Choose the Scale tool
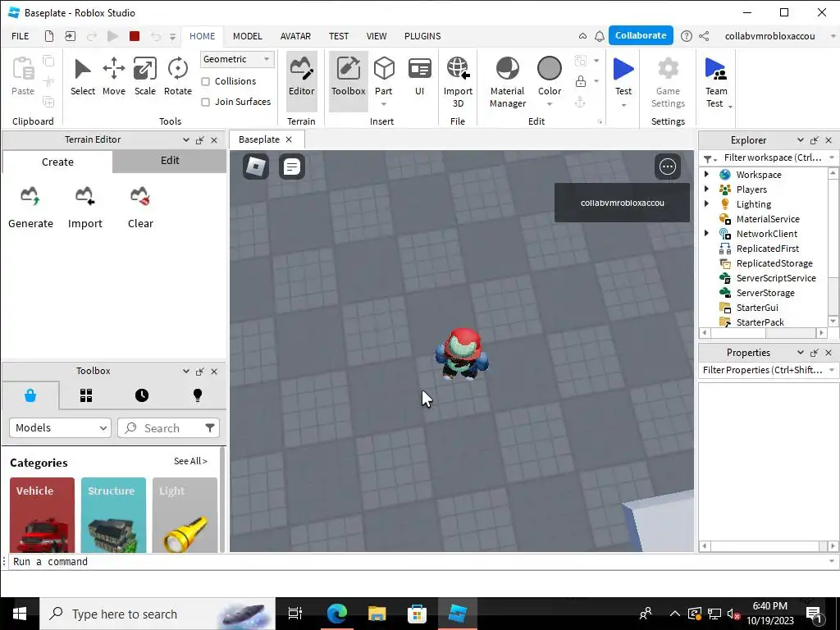This screenshot has width=840, height=630. click(144, 78)
